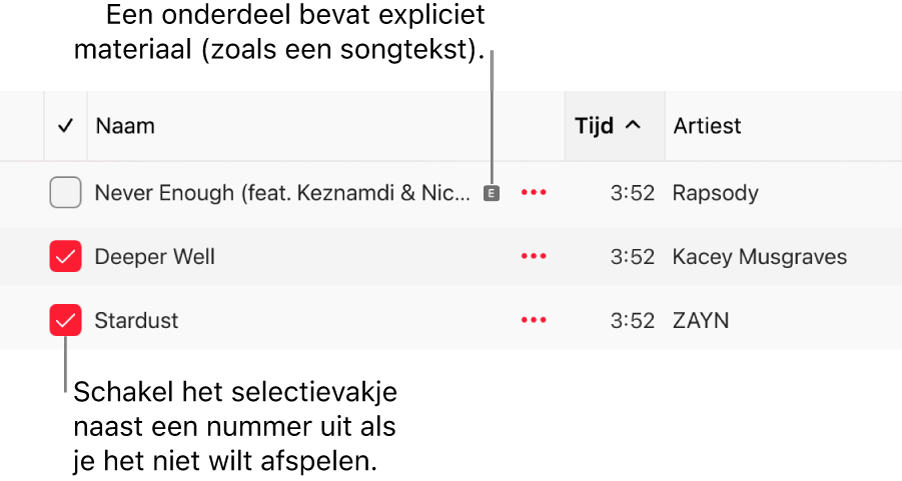Open the more options dots for Stardust
Image resolution: width=902 pixels, height=481 pixels.
point(533,321)
